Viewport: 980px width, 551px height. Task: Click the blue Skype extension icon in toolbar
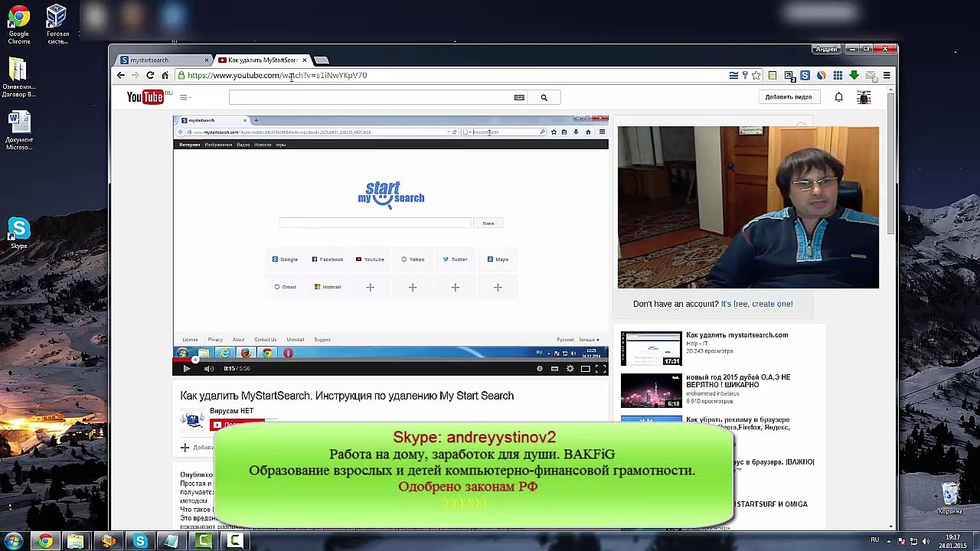805,75
